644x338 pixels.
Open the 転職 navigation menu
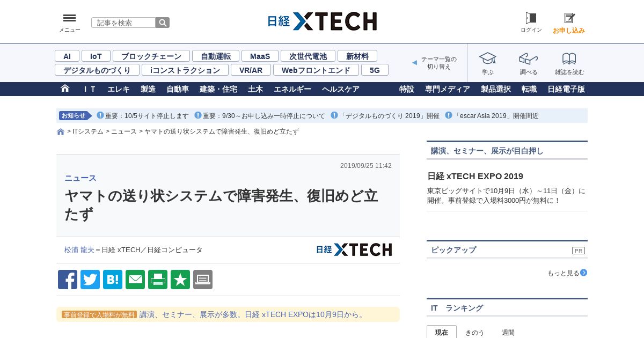(x=529, y=89)
